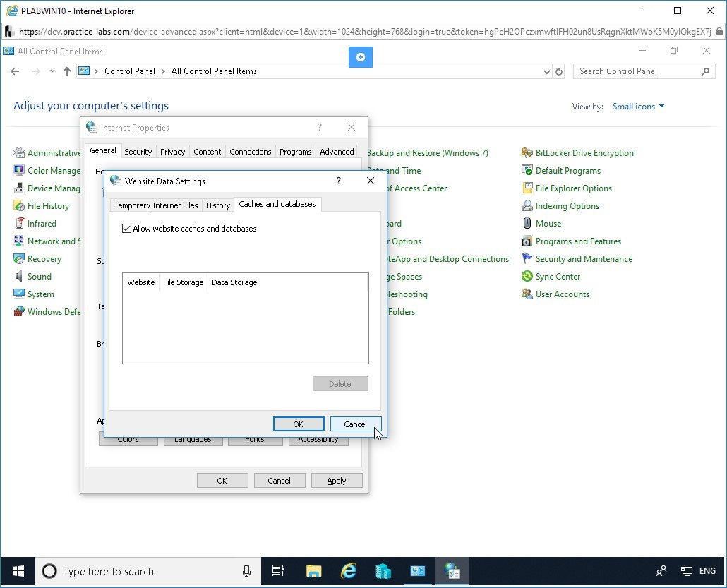Select the Caches and databases tab
727x588 pixels.
point(277,204)
